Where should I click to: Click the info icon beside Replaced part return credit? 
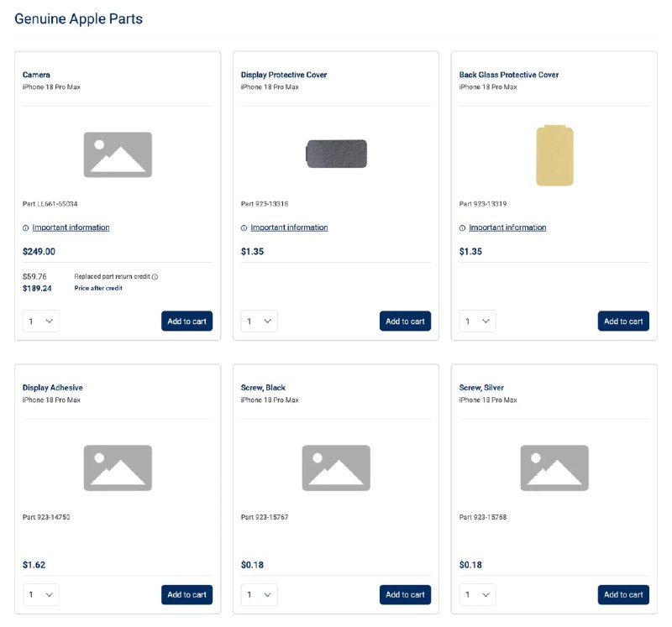155,277
